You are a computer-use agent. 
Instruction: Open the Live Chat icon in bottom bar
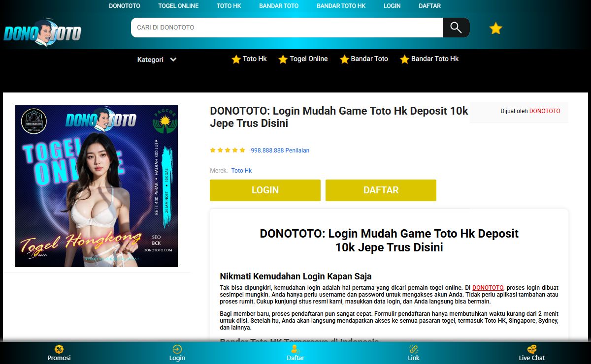(x=532, y=349)
